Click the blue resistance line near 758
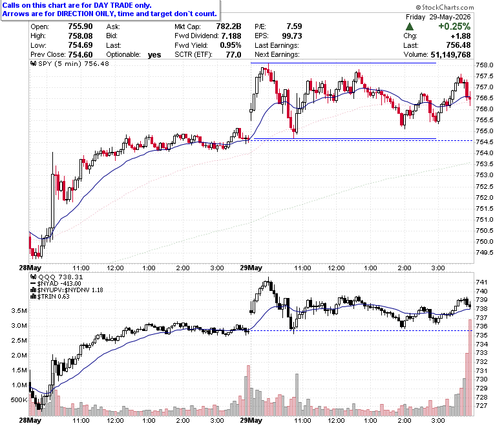The image size is (504, 426). [343, 63]
